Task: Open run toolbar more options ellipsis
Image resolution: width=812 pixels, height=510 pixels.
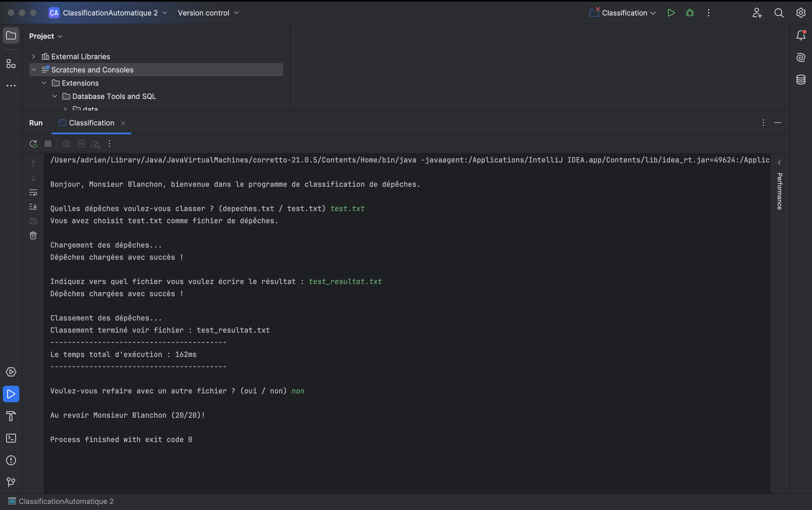Action: (x=109, y=144)
